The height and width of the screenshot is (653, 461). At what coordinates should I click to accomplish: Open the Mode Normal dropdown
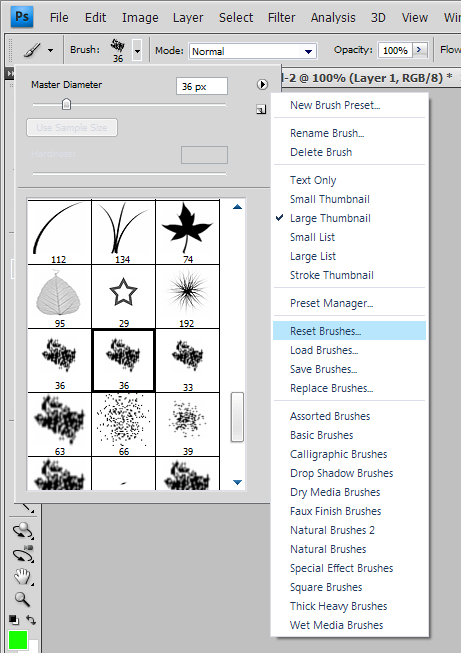pos(253,51)
